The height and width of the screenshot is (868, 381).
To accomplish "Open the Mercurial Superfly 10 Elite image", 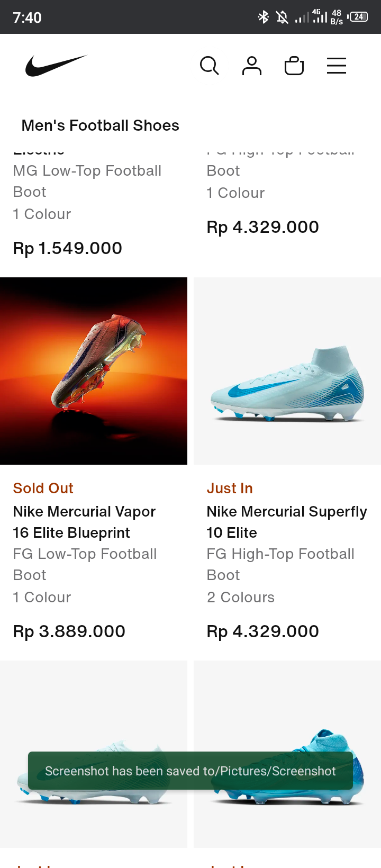I will pyautogui.click(x=287, y=371).
